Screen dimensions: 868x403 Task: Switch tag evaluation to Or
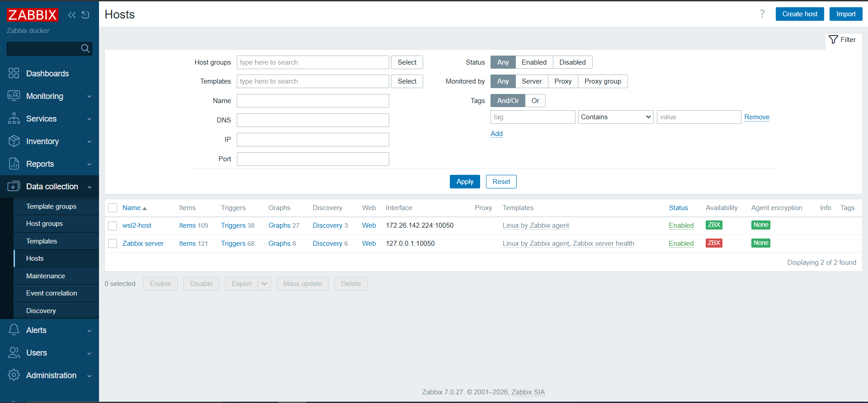pos(535,101)
